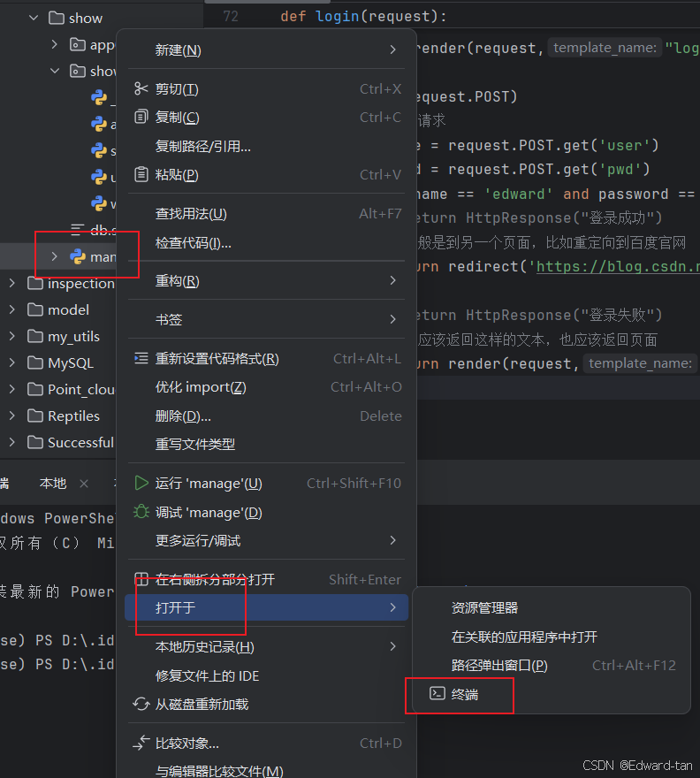Viewport: 700px width, 778px height.
Task: Choose 与编辑器比较文件(M) menu entry
Action: click(266, 771)
